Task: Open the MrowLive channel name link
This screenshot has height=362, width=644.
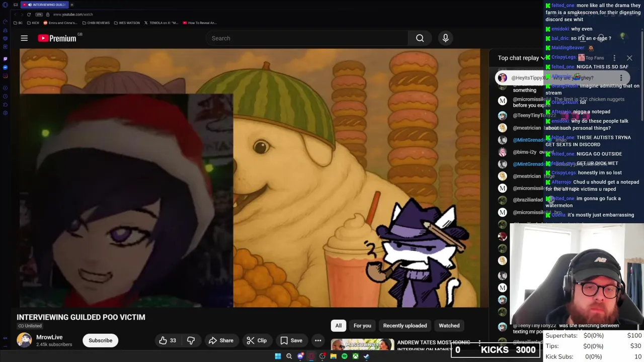Action: click(49, 337)
